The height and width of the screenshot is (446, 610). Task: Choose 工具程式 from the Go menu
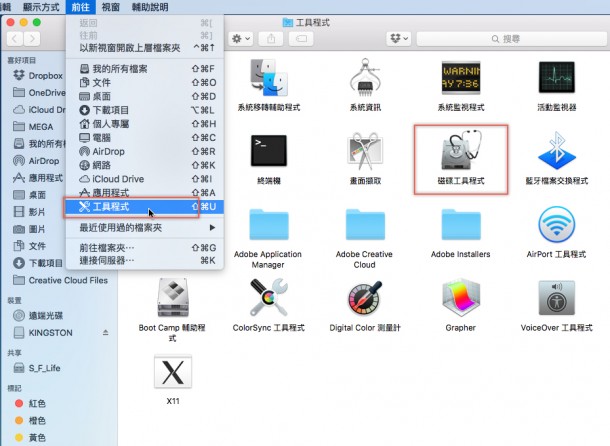click(x=145, y=207)
